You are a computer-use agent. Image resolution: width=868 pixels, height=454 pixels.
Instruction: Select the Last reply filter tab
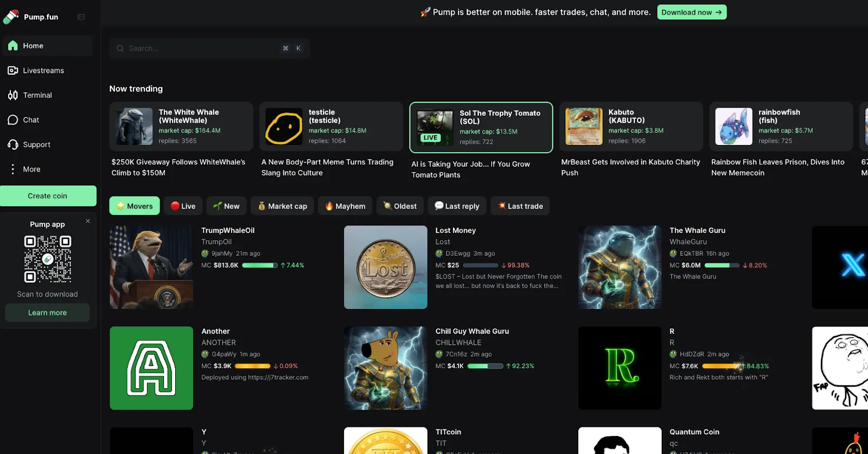[457, 206]
